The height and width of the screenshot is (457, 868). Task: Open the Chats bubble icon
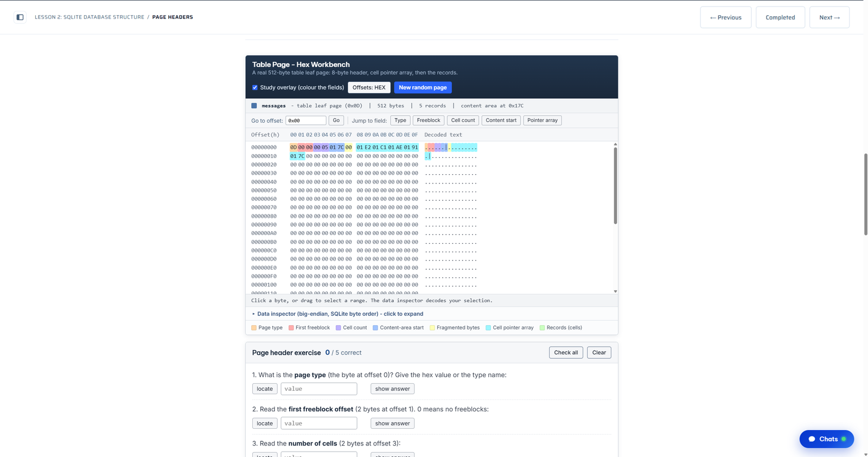click(812, 439)
